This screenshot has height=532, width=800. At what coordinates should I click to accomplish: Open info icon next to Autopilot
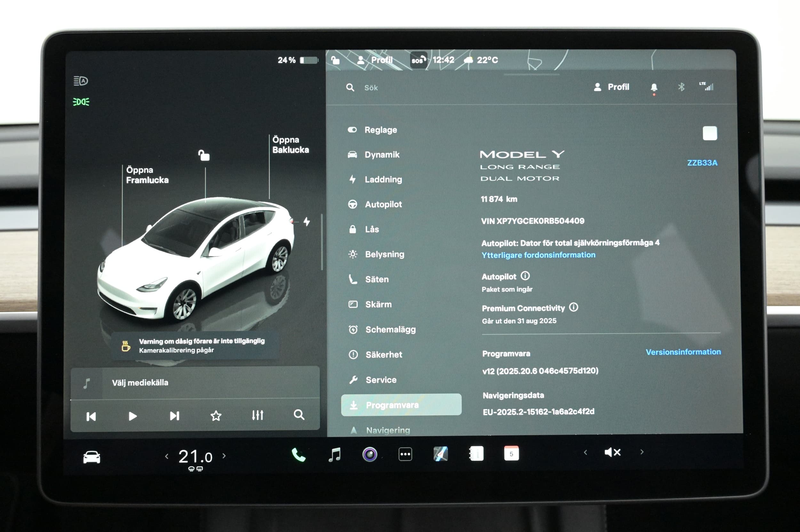pyautogui.click(x=525, y=276)
